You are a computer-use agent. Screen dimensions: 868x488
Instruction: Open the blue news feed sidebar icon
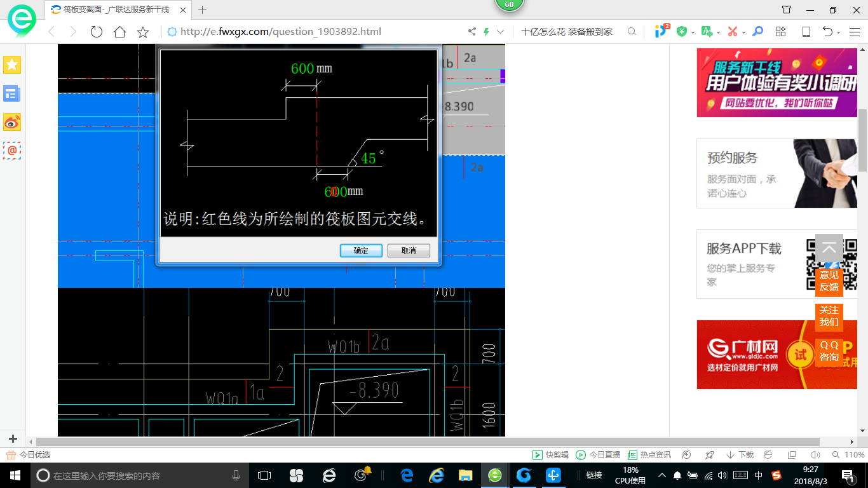point(12,94)
